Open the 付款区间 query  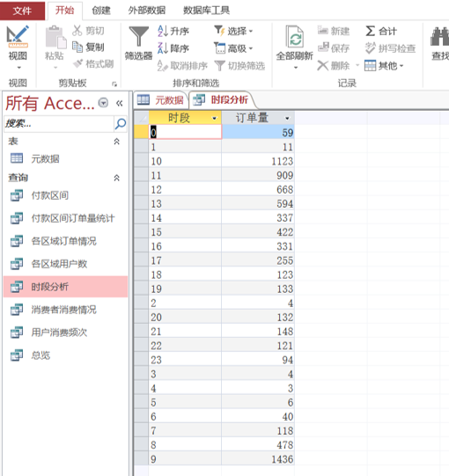tap(50, 195)
